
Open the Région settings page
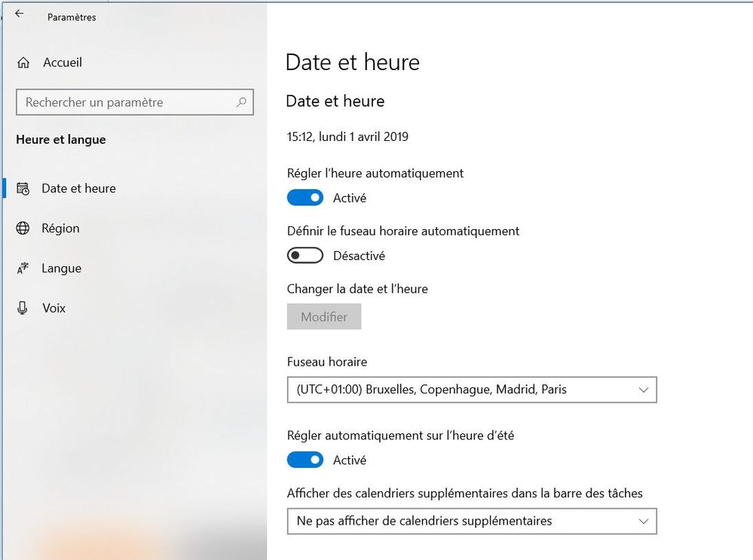[x=60, y=228]
